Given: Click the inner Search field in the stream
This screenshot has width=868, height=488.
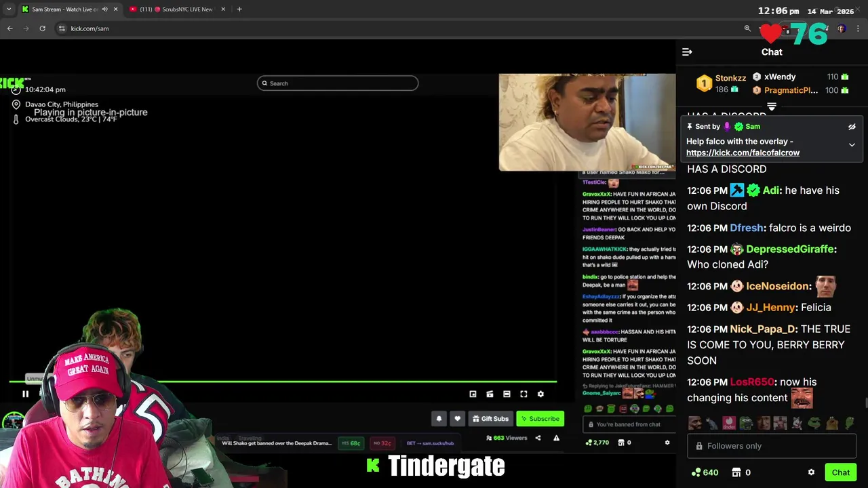Looking at the screenshot, I should [338, 83].
